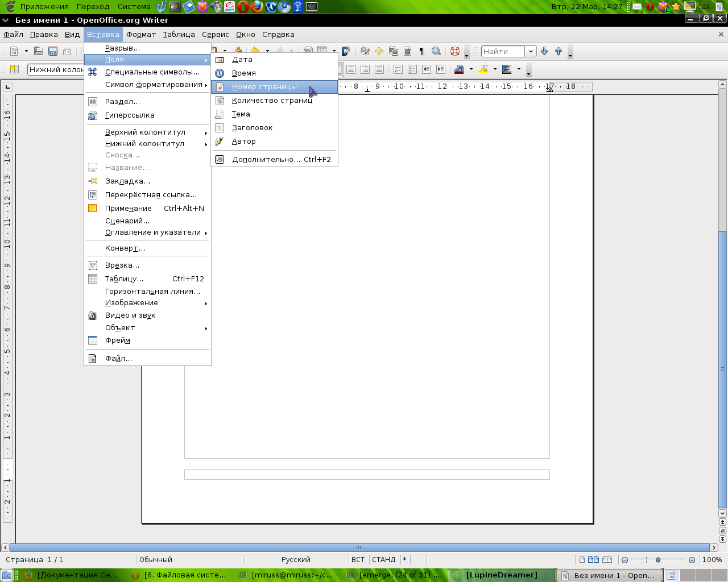Insert Дата field from submenu

coord(275,59)
